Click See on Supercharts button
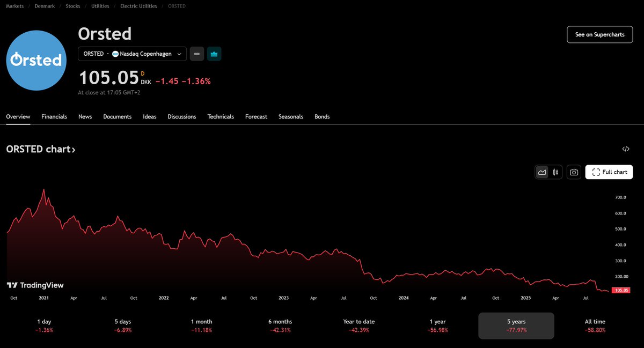This screenshot has height=348, width=644. click(600, 34)
